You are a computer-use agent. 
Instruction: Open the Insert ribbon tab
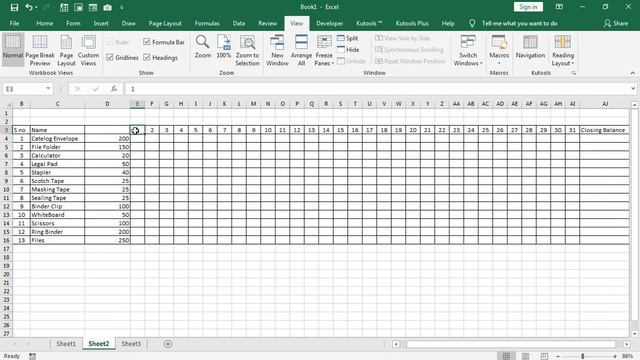point(101,24)
